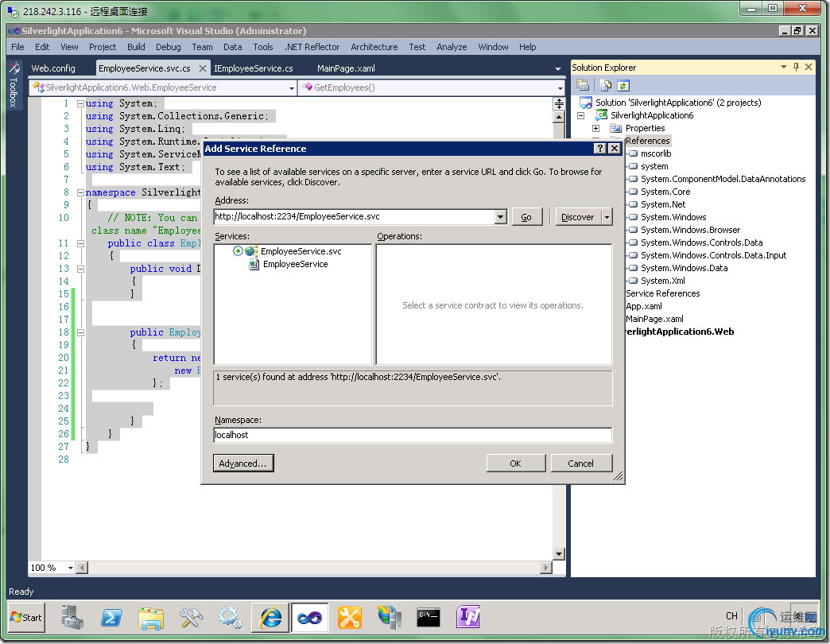The width and height of the screenshot is (830, 644).
Task: Open the purple application icon on taskbar
Action: tap(468, 617)
